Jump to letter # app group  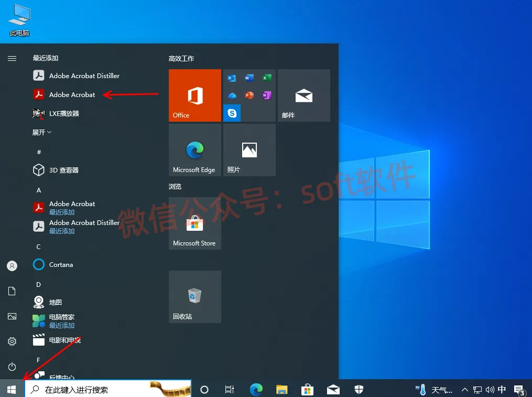39,152
